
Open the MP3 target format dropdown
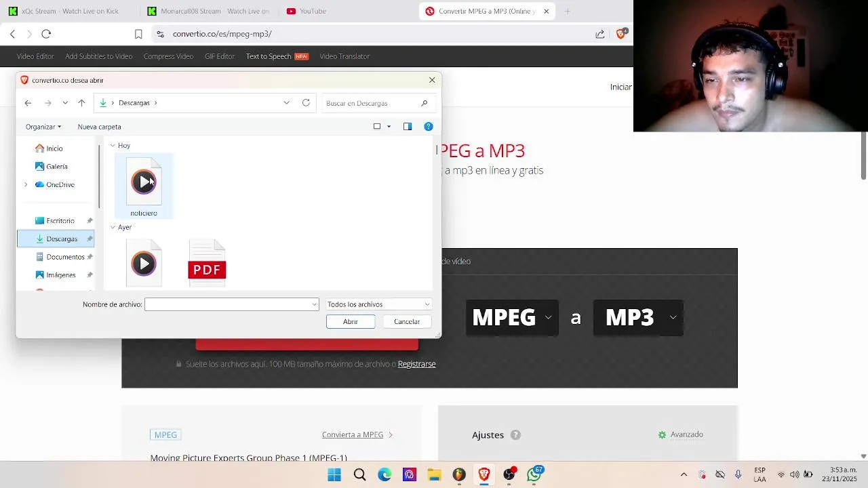[638, 318]
